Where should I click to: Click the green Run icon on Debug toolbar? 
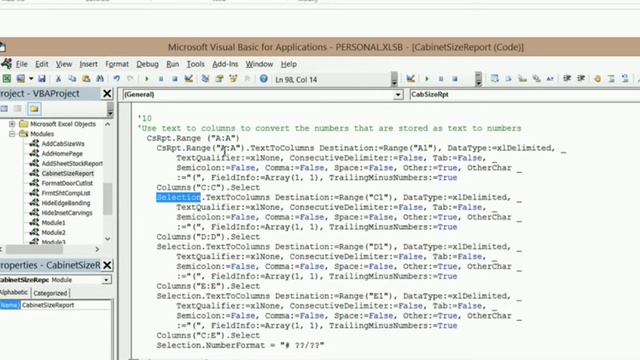[427, 79]
